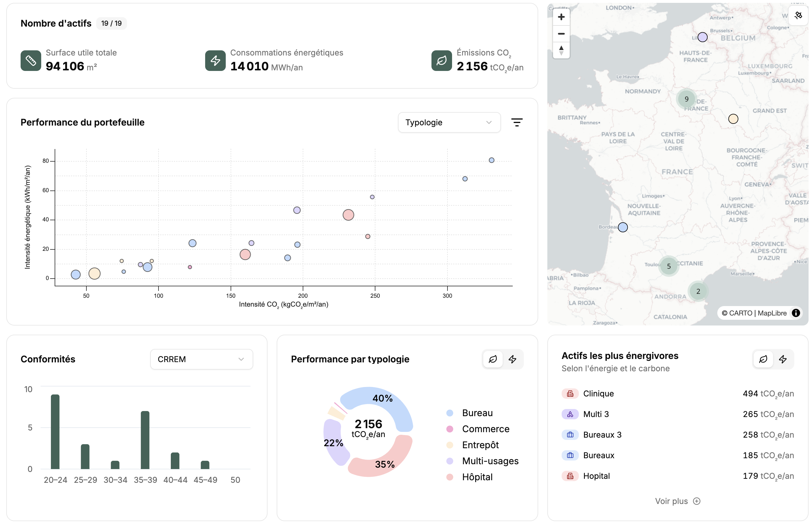Viewport: 812px width, 524px height.
Task: Open the Typologie dropdown
Action: pyautogui.click(x=449, y=122)
